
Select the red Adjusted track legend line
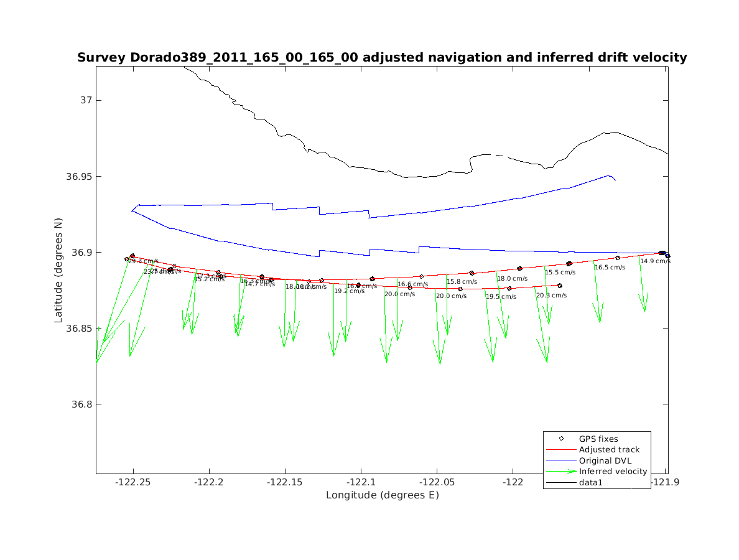coord(561,450)
